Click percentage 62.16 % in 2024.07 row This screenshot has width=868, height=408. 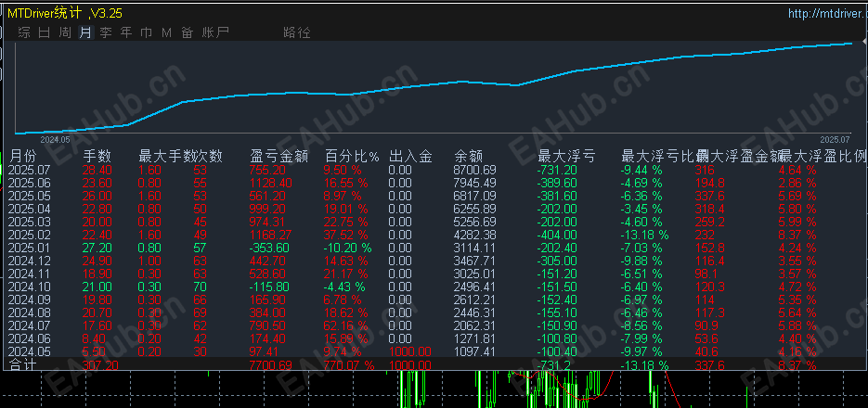(346, 325)
